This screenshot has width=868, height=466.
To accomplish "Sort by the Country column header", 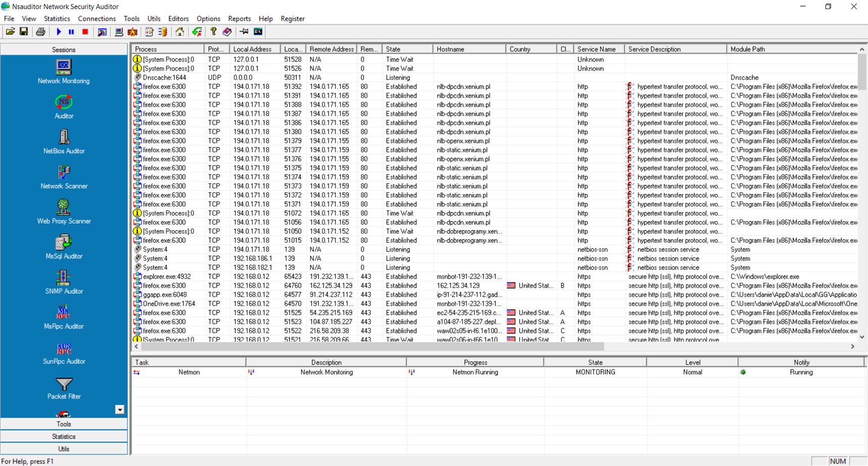I will (532, 49).
